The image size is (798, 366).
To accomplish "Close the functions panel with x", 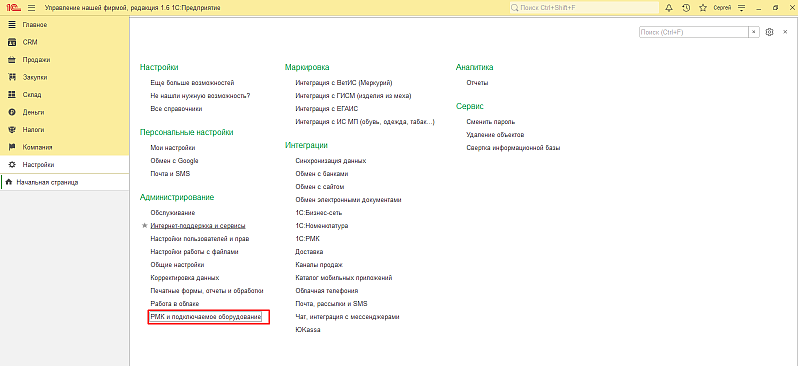I will coord(785,32).
